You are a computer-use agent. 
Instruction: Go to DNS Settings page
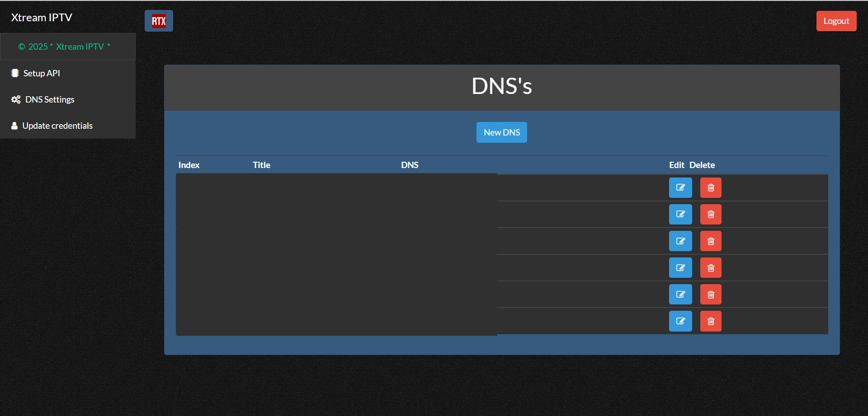(49, 99)
